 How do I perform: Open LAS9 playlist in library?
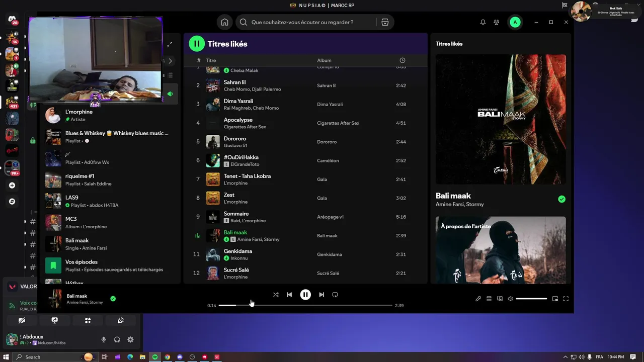[x=110, y=201]
